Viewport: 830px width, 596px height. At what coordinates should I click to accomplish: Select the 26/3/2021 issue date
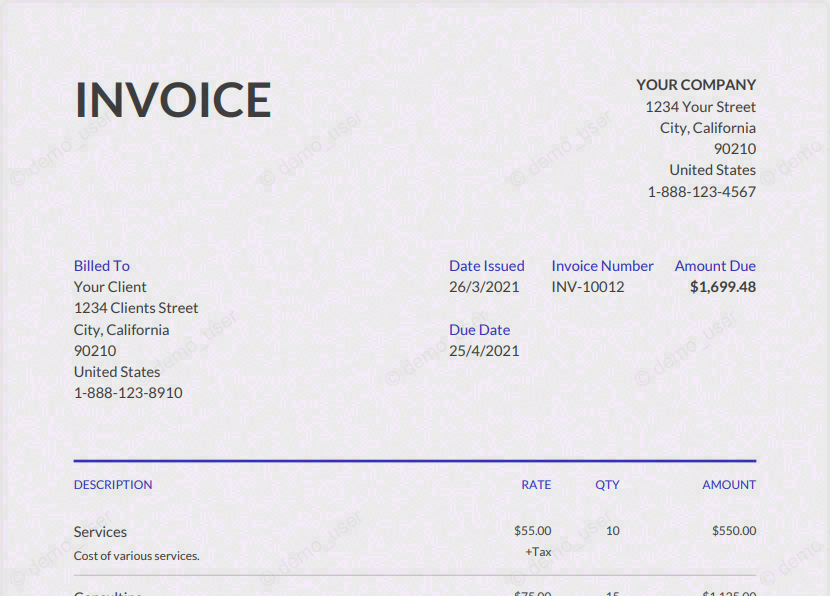[484, 287]
